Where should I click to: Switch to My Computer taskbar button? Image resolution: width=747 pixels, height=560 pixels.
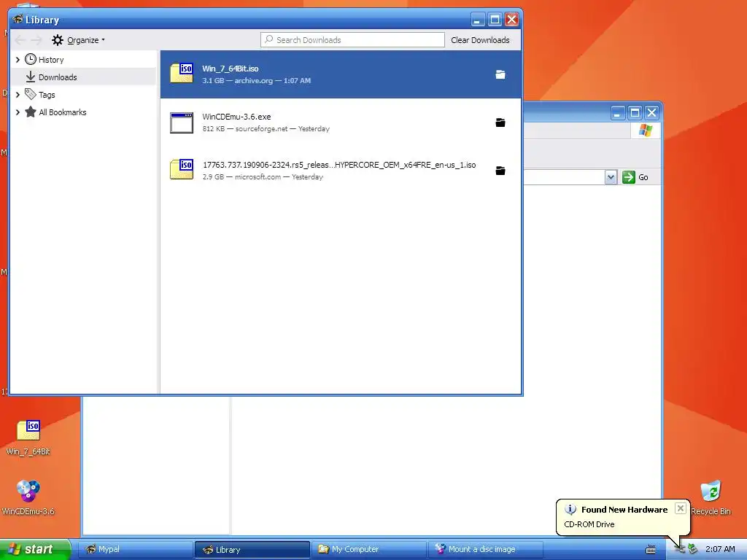coord(368,550)
